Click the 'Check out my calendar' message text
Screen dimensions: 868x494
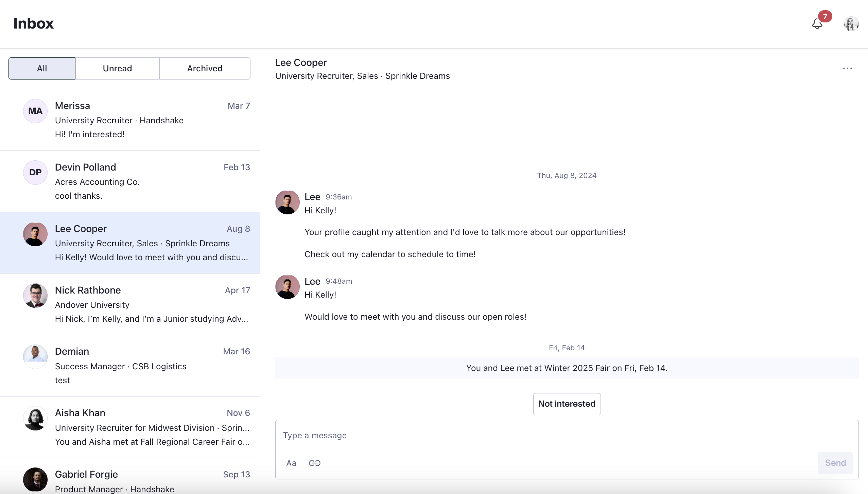click(390, 254)
